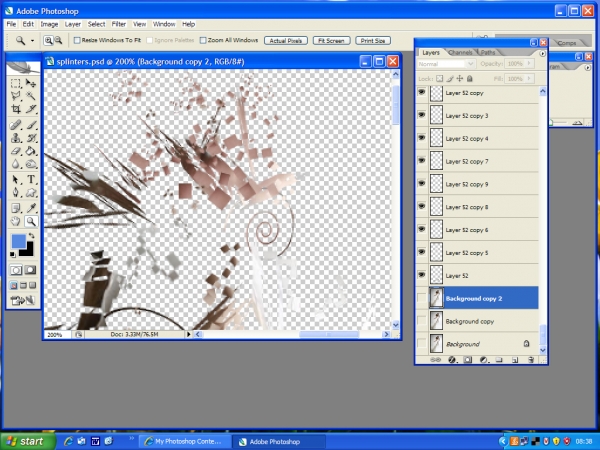Screen dimensions: 600x450
Task: Jump to ImageReady from the toolbox
Action: pos(23,301)
